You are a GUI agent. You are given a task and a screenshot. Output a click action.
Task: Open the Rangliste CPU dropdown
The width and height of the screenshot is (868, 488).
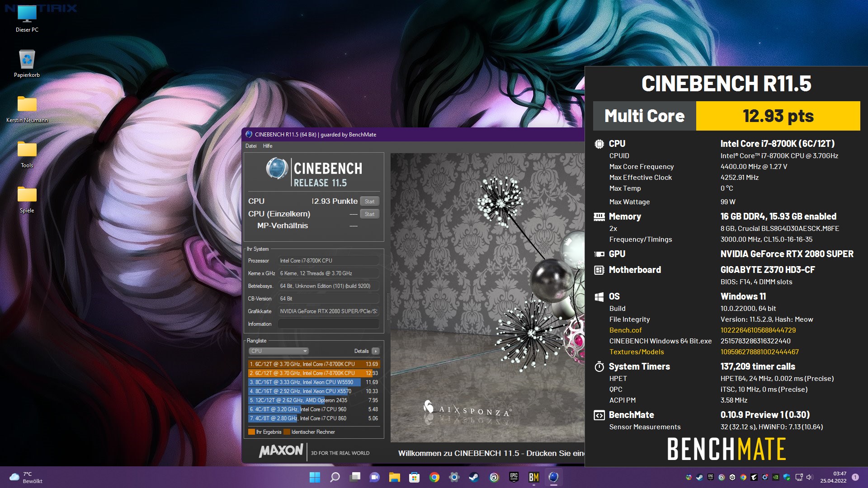point(278,351)
